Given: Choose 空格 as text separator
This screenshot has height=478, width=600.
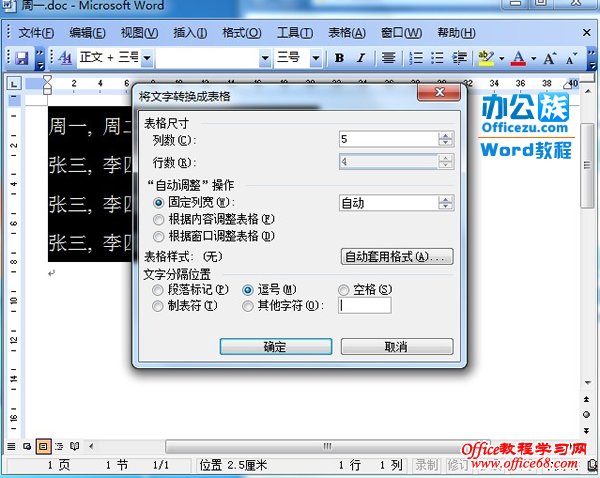Looking at the screenshot, I should [x=344, y=290].
